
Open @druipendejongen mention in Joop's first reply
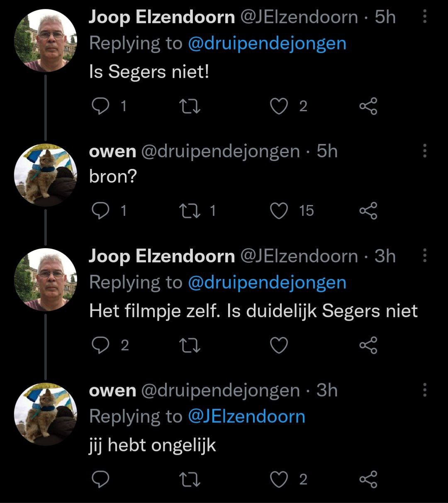click(x=267, y=43)
